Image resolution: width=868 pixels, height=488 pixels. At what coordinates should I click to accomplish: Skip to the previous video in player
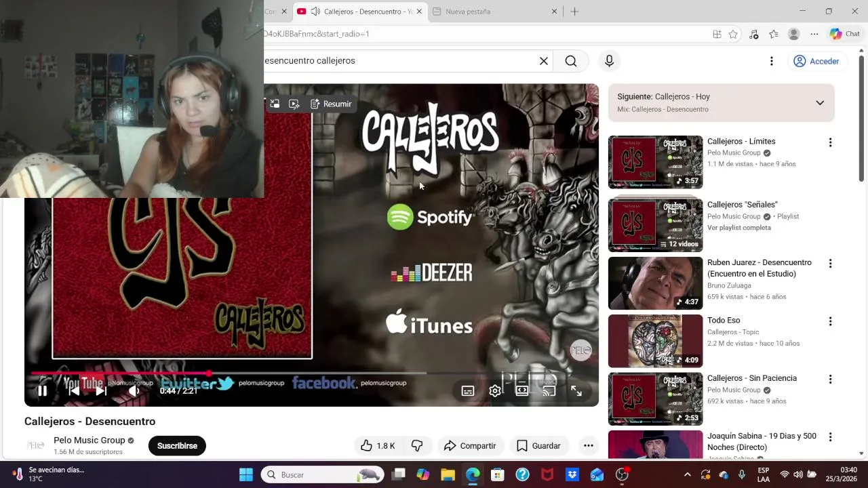tap(74, 390)
